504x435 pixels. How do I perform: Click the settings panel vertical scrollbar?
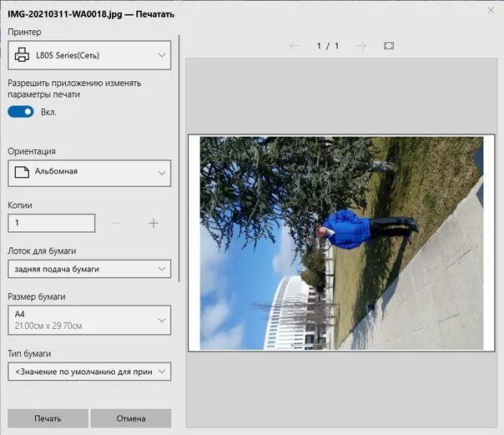pyautogui.click(x=179, y=159)
